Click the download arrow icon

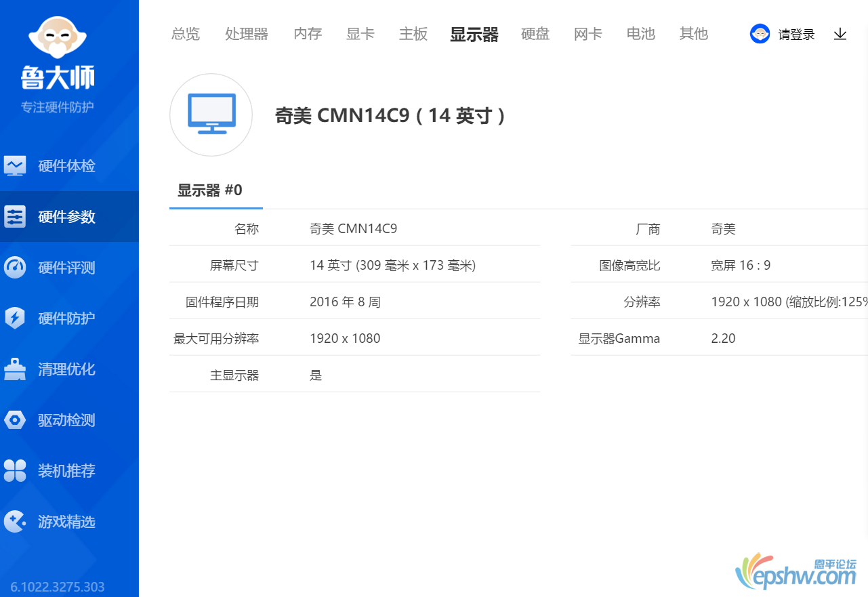pyautogui.click(x=840, y=34)
